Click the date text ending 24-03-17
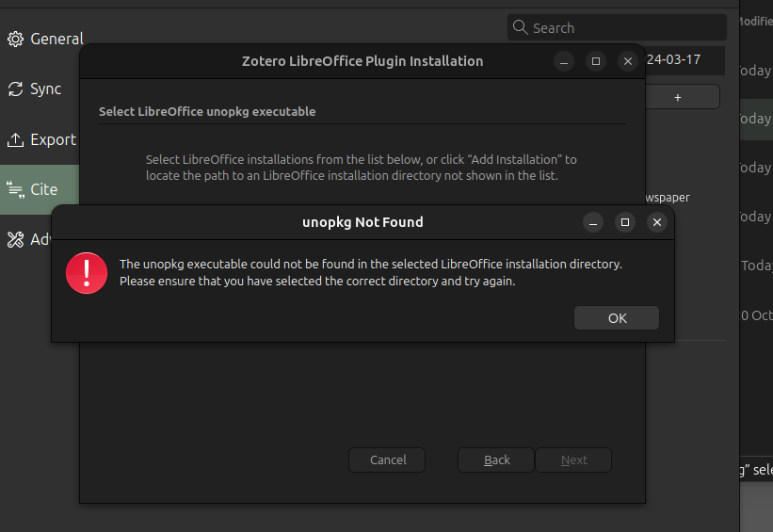Image resolution: width=773 pixels, height=532 pixels. (x=673, y=59)
